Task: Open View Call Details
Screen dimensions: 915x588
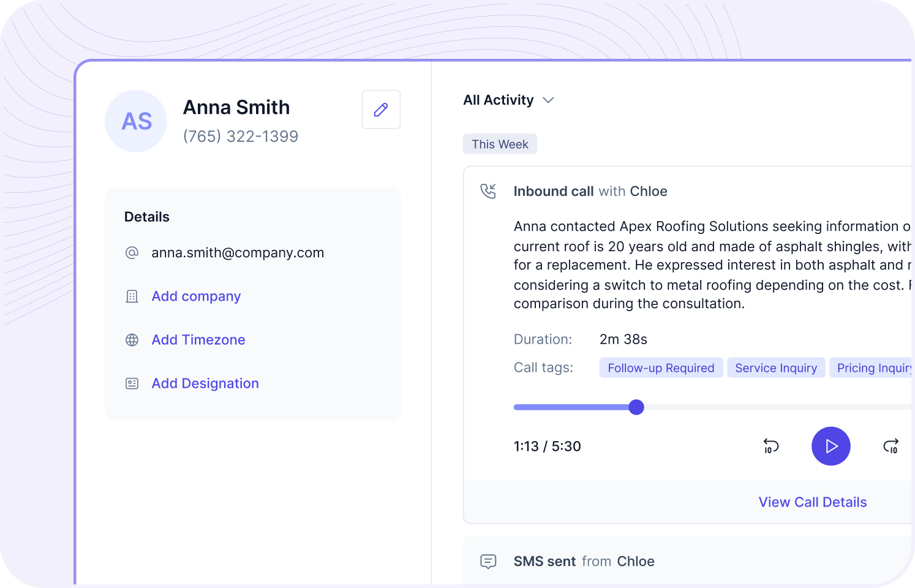Action: 812,502
